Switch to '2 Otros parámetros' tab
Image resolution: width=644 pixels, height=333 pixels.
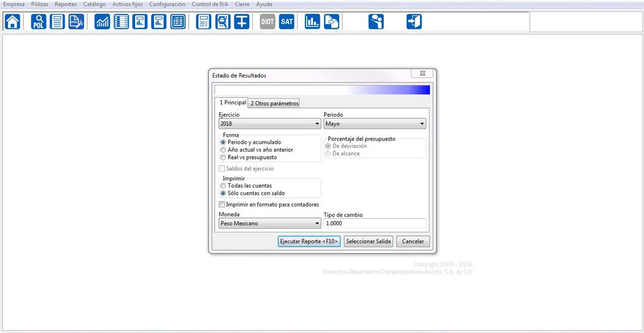pos(274,103)
